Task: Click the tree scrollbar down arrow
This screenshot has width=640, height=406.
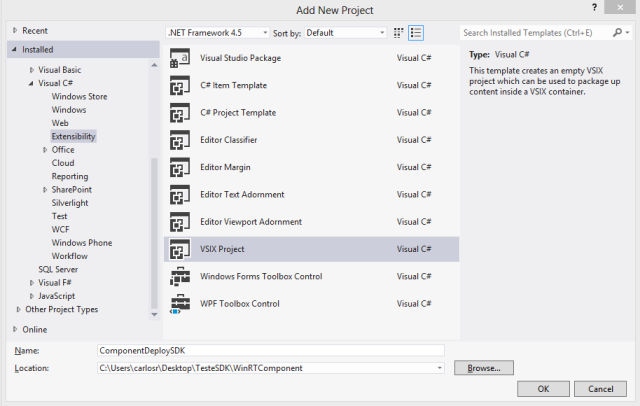Action: click(x=154, y=315)
